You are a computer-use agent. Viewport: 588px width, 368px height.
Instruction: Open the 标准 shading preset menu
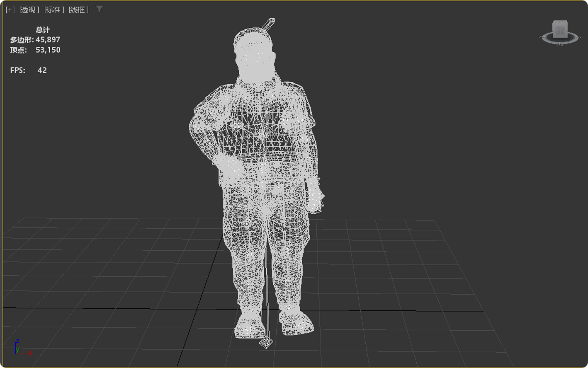(x=54, y=10)
